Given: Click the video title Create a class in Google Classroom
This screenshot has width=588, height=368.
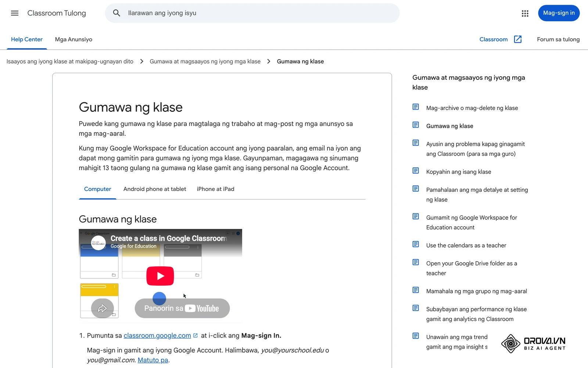Looking at the screenshot, I should pos(169,238).
